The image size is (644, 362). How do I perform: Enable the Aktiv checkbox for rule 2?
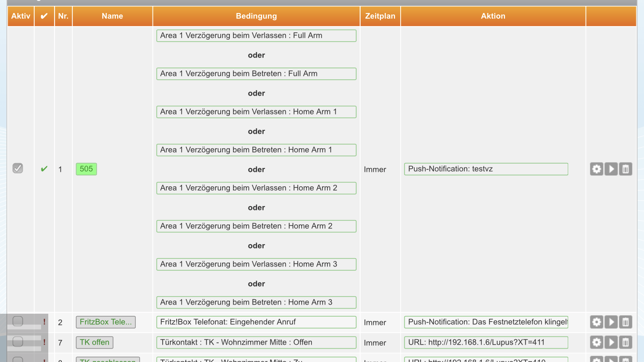pyautogui.click(x=18, y=321)
